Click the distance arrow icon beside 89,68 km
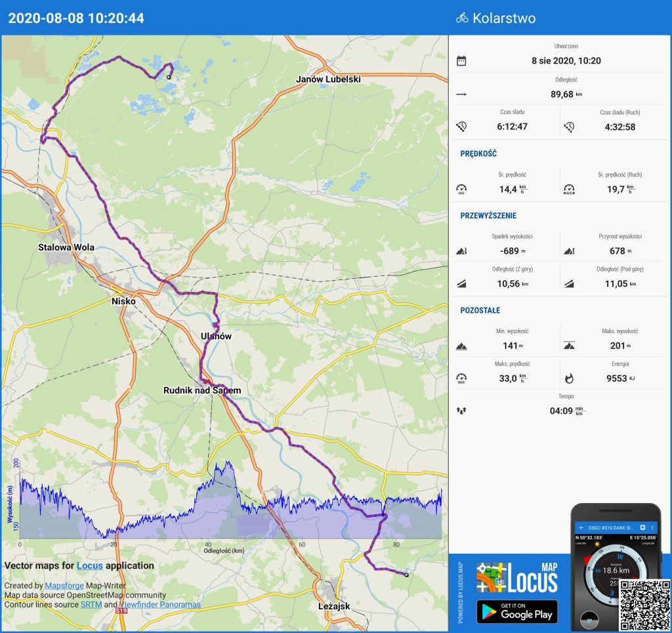The width and height of the screenshot is (672, 633). click(x=461, y=94)
